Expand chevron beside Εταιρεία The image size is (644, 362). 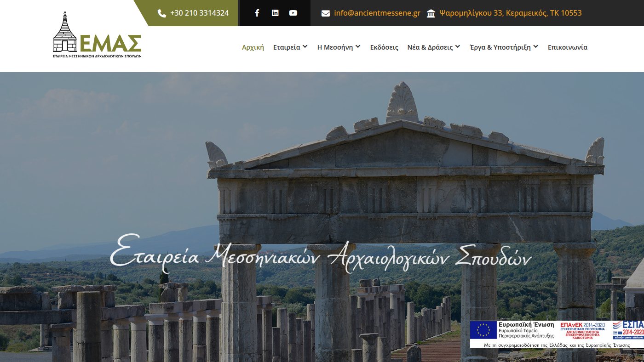pyautogui.click(x=305, y=47)
